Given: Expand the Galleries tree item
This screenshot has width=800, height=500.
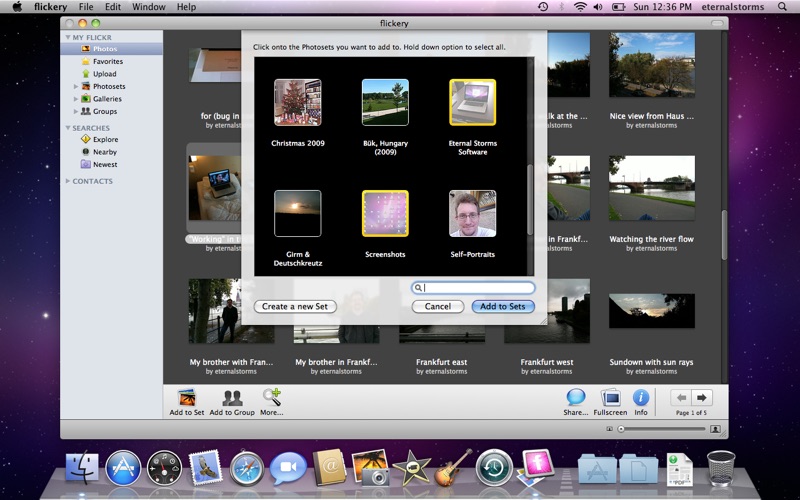Looking at the screenshot, I should [x=75, y=99].
